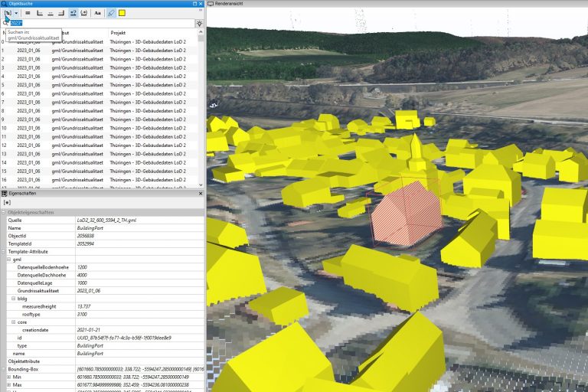Click the search field containing 2023*

(100, 24)
